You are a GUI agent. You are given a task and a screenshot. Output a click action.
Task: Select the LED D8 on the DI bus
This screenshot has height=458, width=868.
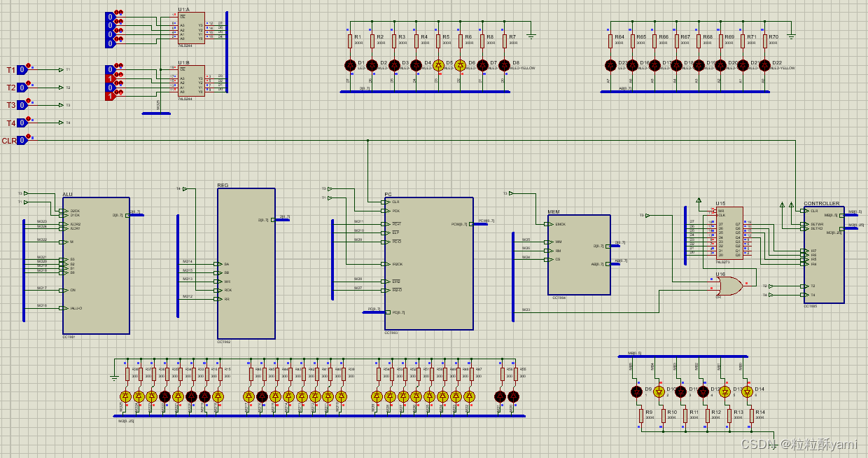pos(504,65)
